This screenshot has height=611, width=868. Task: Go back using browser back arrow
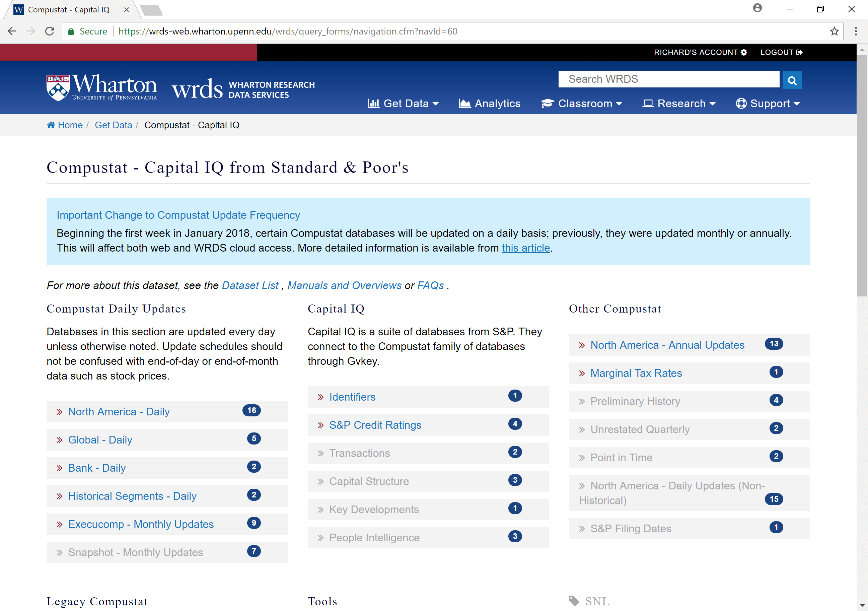(x=12, y=31)
